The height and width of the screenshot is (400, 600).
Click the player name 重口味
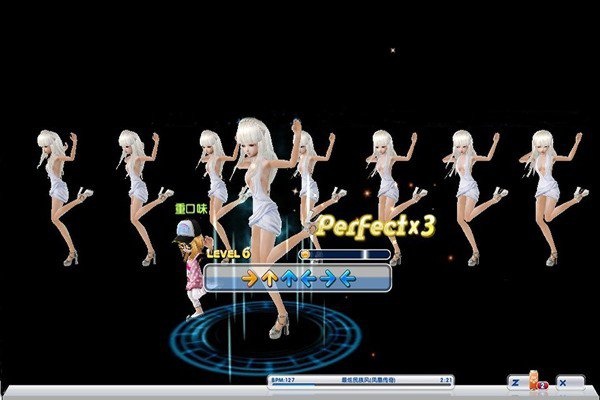pos(191,209)
